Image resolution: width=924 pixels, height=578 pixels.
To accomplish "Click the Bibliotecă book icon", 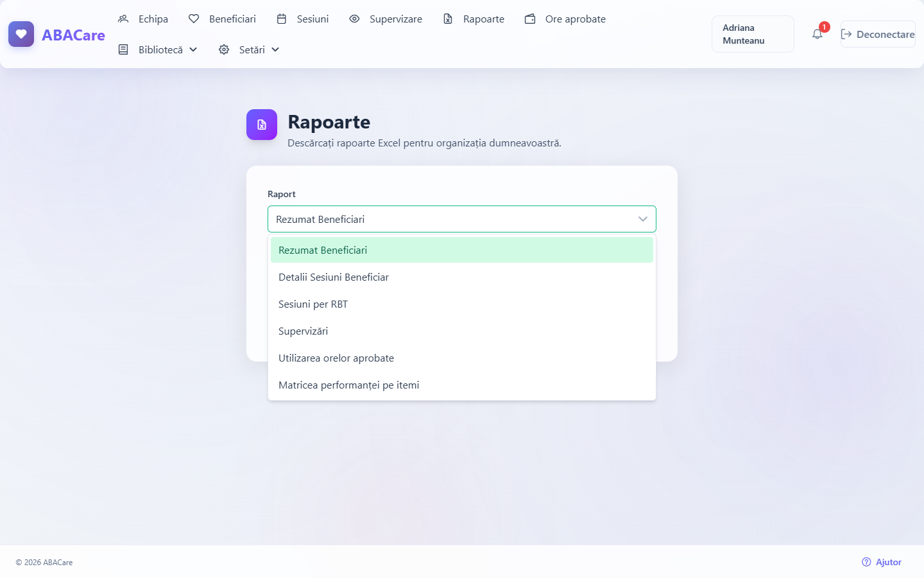I will click(123, 49).
